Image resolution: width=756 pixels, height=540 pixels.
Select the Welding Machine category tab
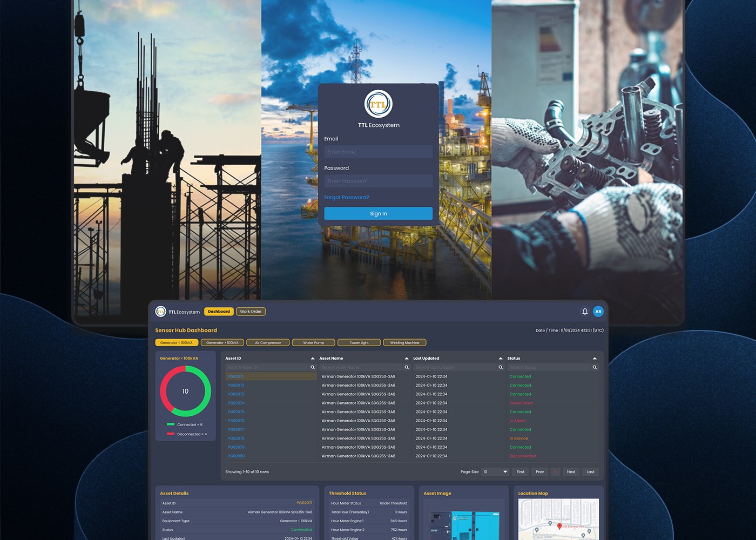404,343
